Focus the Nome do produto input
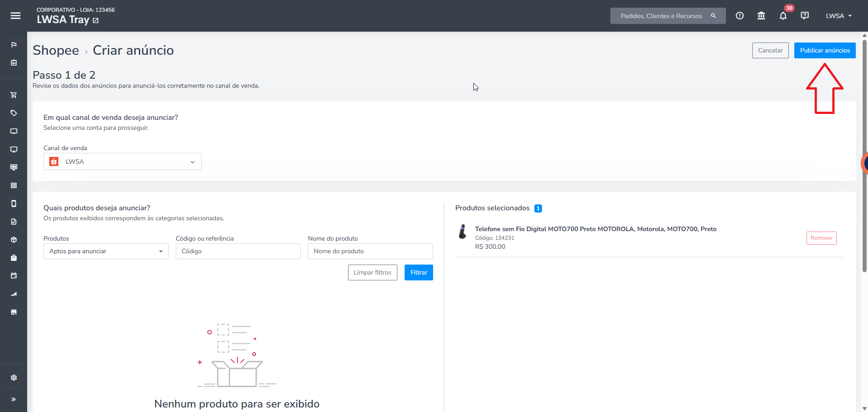 [x=370, y=251]
